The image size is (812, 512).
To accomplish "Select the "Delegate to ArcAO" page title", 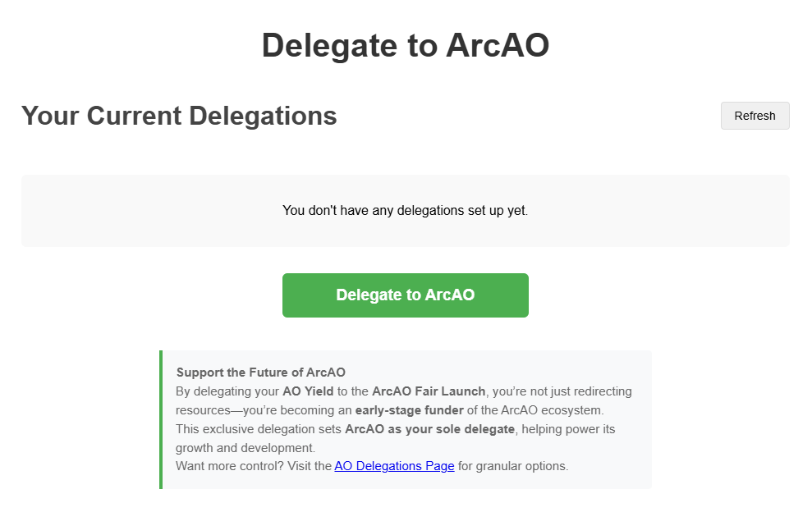I will pyautogui.click(x=405, y=46).
